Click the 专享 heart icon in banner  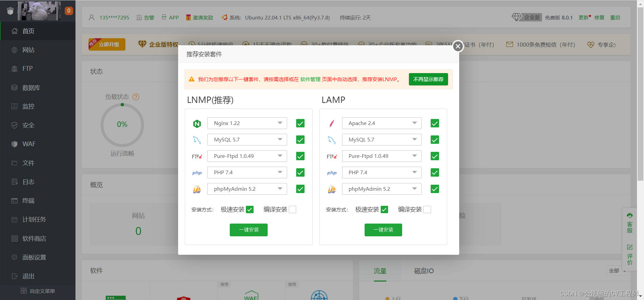[x=591, y=45]
